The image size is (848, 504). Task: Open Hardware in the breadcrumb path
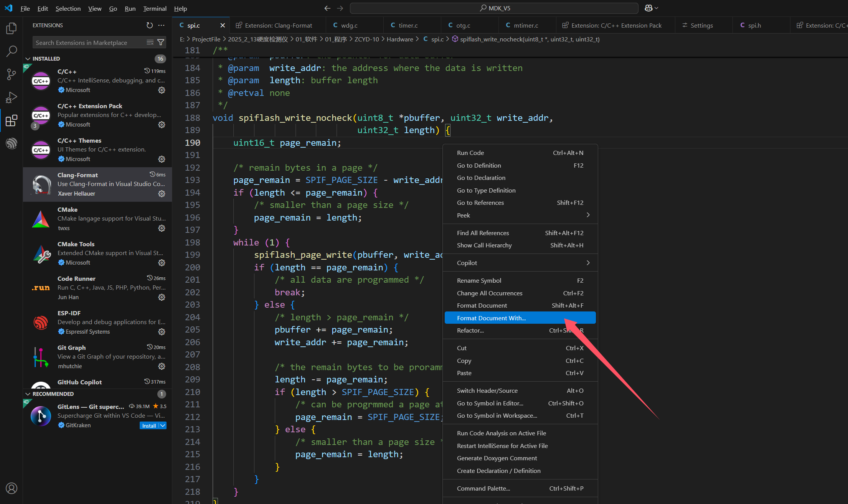pyautogui.click(x=399, y=39)
